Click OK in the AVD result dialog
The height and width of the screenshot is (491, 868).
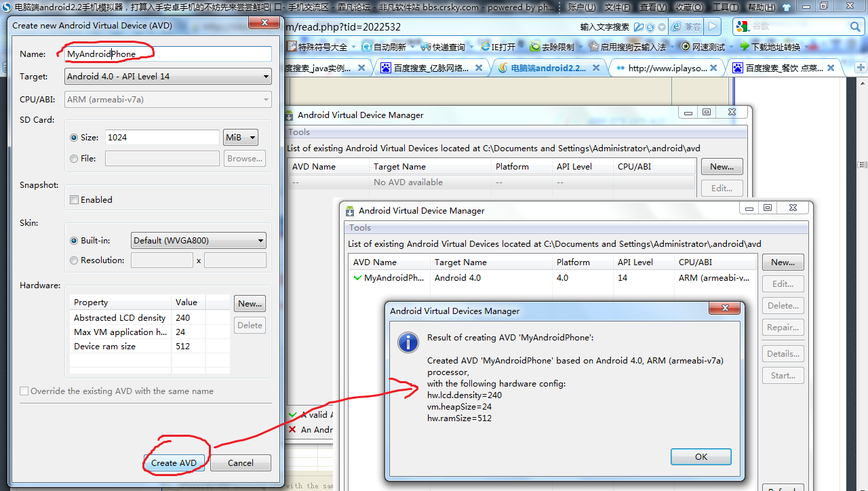[x=701, y=457]
